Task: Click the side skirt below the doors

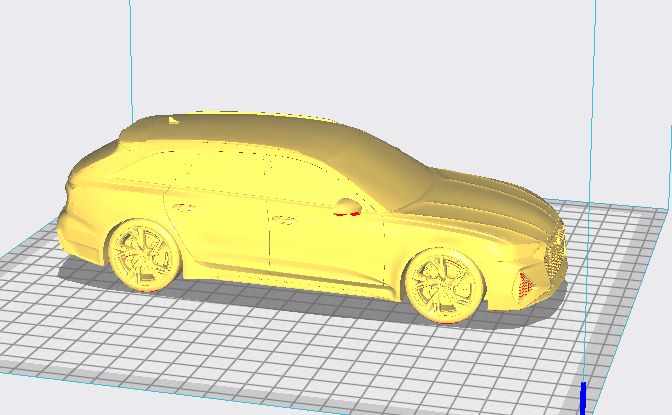Action: point(291,279)
